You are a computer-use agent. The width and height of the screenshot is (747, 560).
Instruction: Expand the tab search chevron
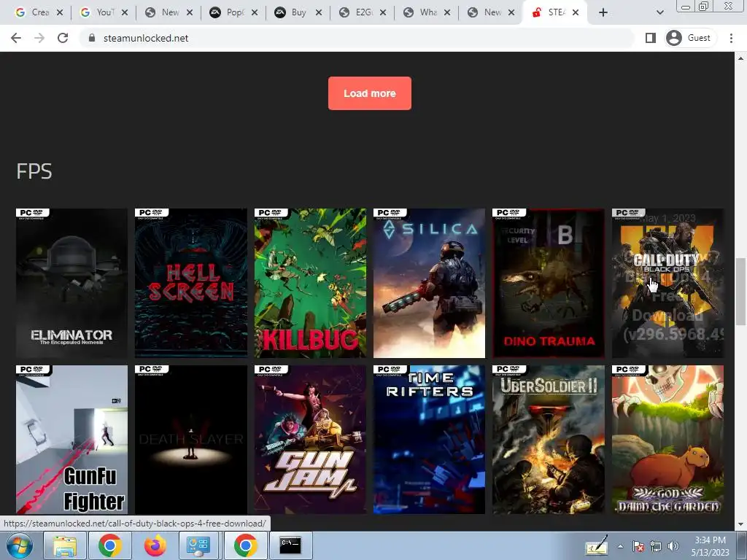click(x=659, y=13)
